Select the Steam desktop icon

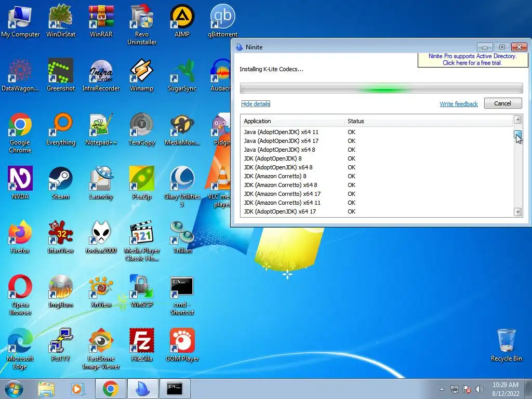[x=60, y=183]
